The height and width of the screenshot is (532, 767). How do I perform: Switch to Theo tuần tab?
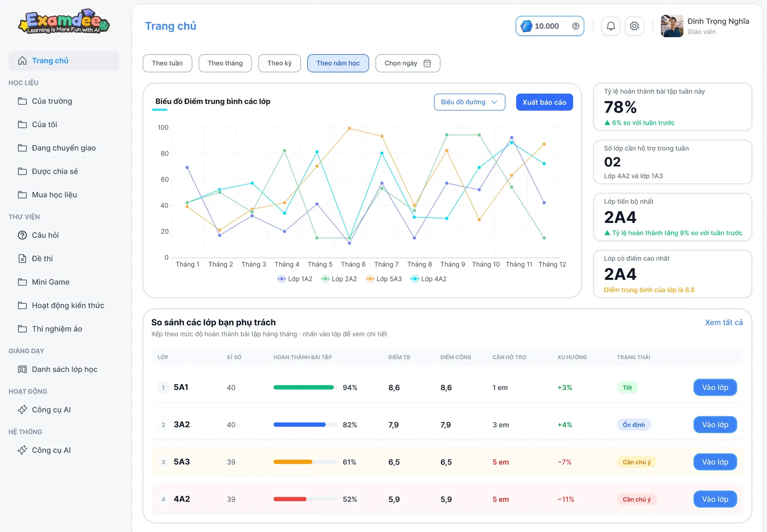tap(167, 63)
